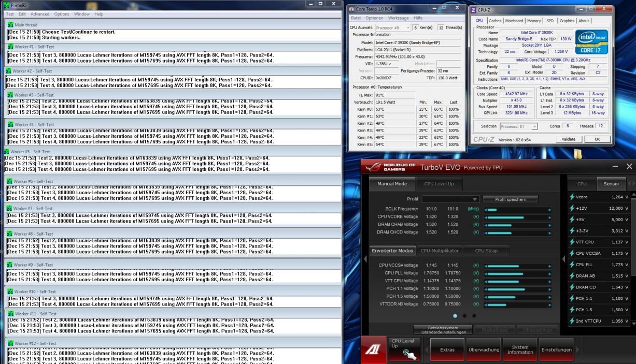Open the Selection Processor #1 dropdown in CPU-Z
The width and height of the screenshot is (636, 364).
tap(519, 126)
